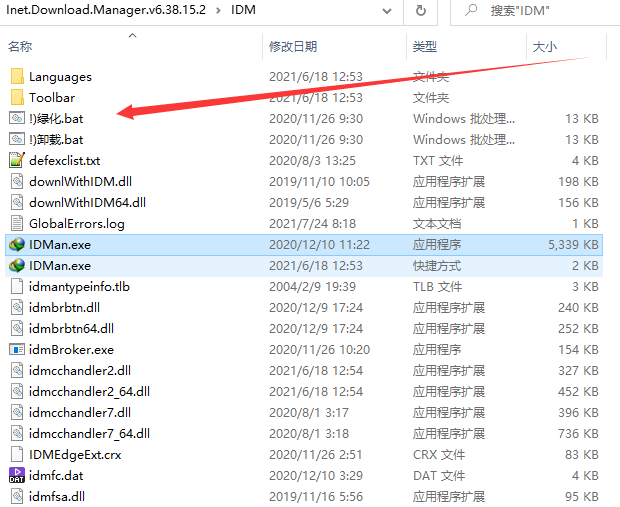Select the file name idmfsa.dll

click(57, 496)
